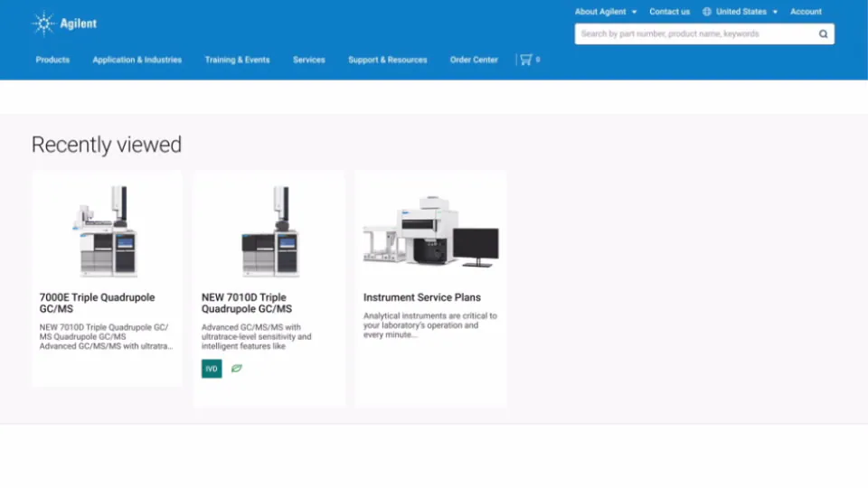Screen dimensions: 868x488
Task: Click the green IVD badge
Action: [x=212, y=369]
